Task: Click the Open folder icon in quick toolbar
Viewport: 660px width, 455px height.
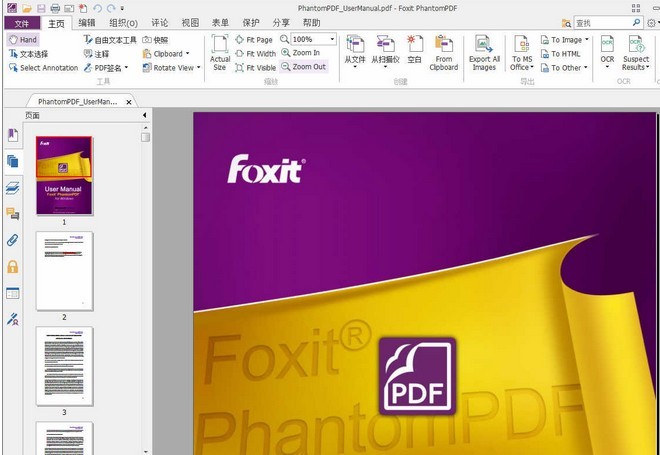Action: 27,8
